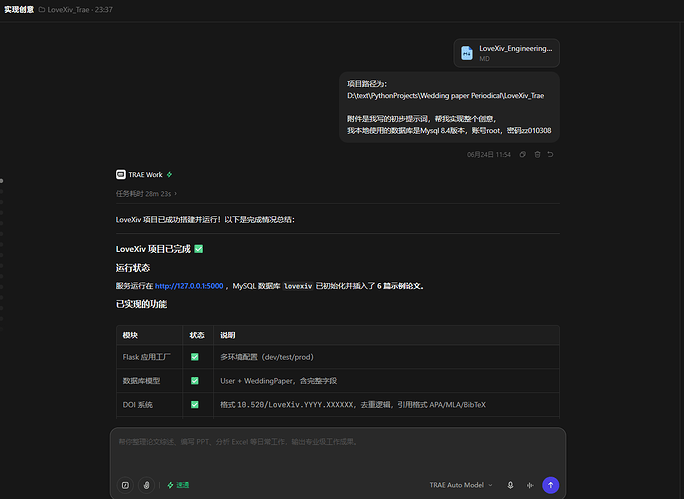Click the LoveXiv_Trae folder label in header
The height and width of the screenshot is (499, 684).
(68, 10)
